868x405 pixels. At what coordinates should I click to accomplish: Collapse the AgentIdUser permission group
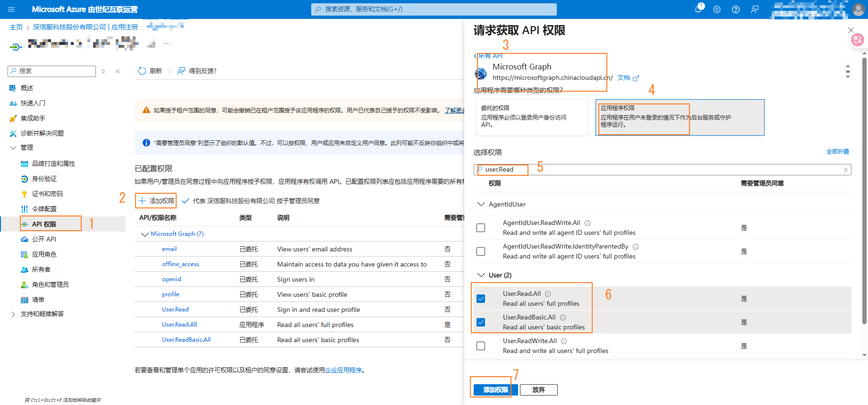[481, 204]
